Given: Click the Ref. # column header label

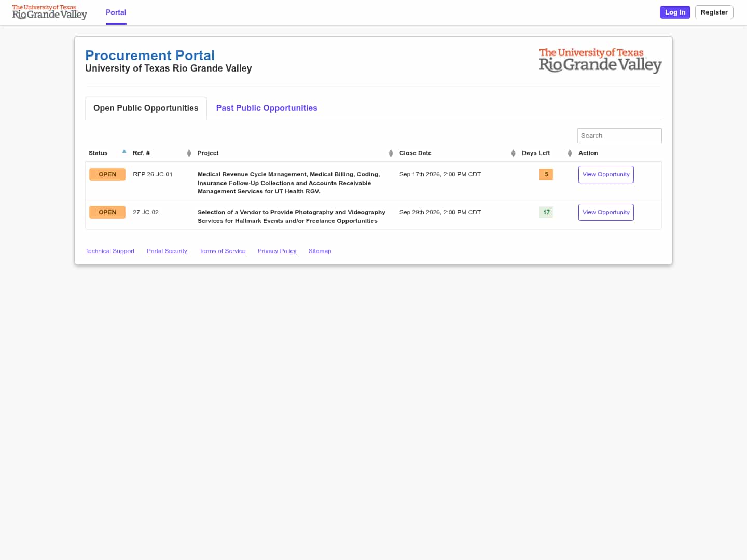Looking at the screenshot, I should tap(141, 153).
